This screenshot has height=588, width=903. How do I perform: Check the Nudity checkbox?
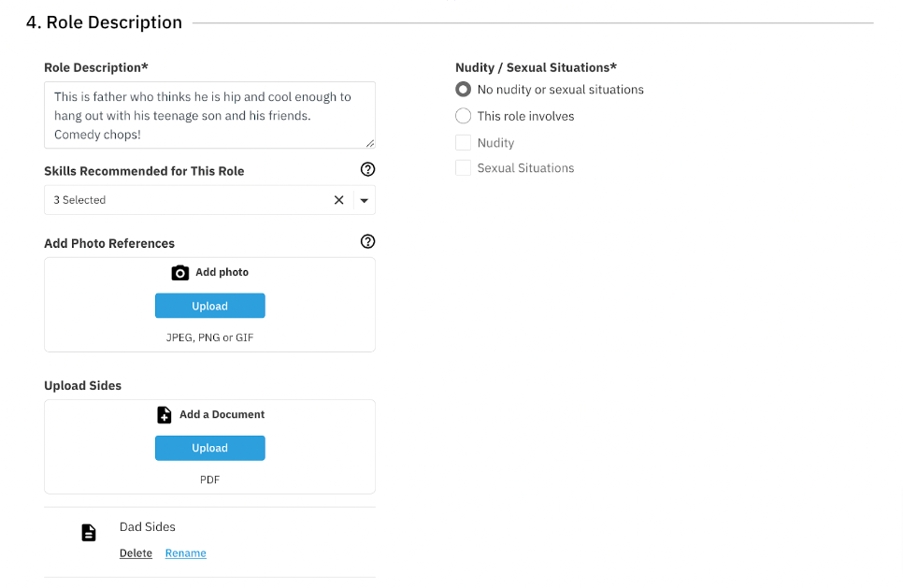(x=463, y=142)
